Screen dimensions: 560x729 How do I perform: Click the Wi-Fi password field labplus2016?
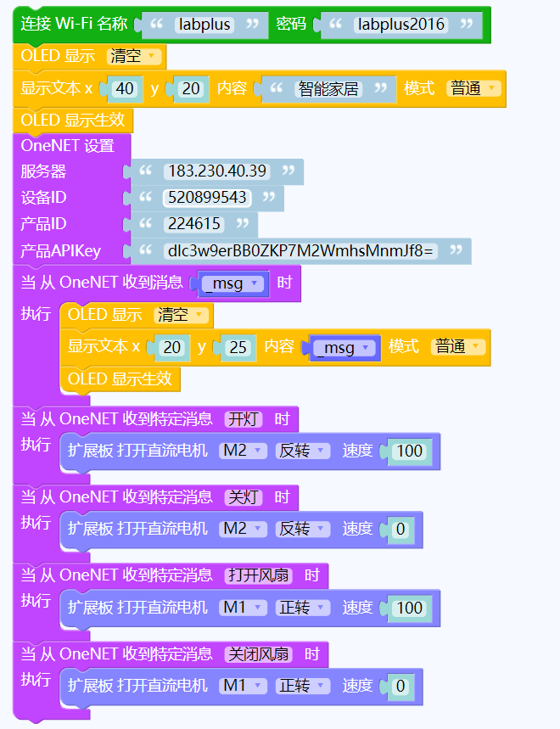(x=400, y=25)
